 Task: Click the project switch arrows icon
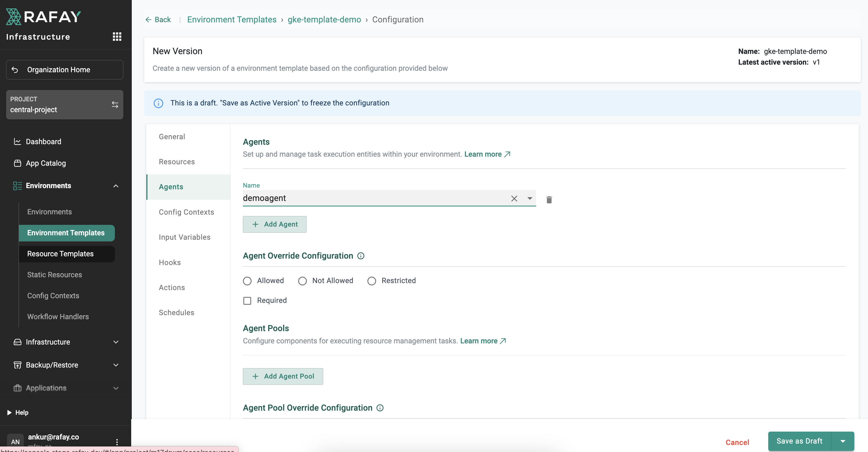click(x=115, y=105)
